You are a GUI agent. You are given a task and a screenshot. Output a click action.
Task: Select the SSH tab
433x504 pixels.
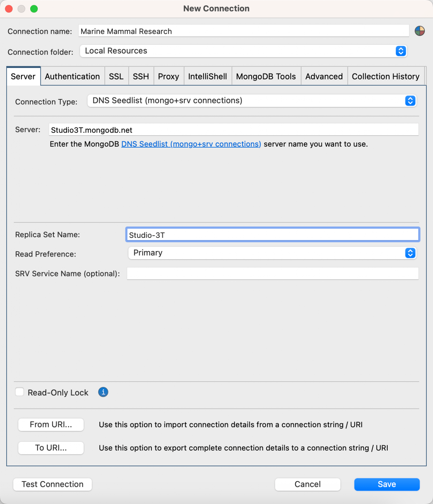coord(141,76)
